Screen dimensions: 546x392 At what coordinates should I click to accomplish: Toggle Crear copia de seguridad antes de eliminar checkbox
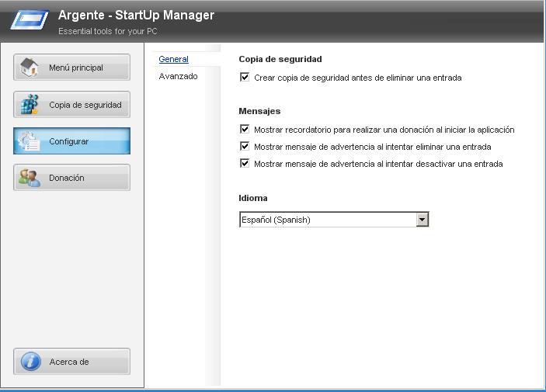245,77
